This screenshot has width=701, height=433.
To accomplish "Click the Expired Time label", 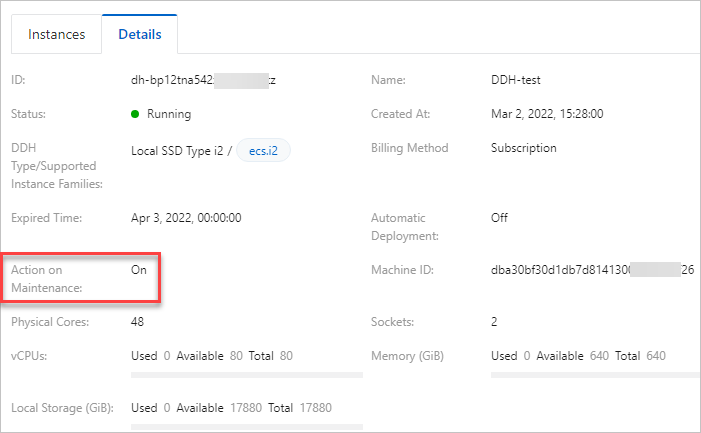I will [46, 218].
